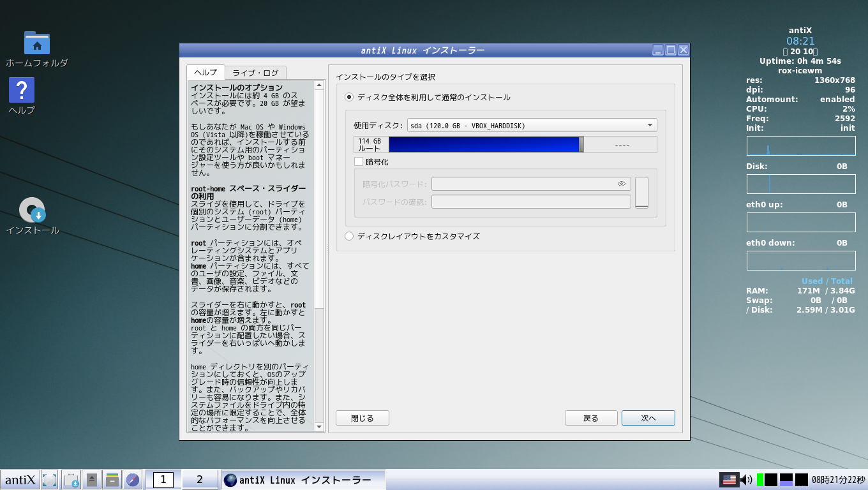The image size is (868, 490).
Task: Open the antiX start menu button
Action: (19, 480)
